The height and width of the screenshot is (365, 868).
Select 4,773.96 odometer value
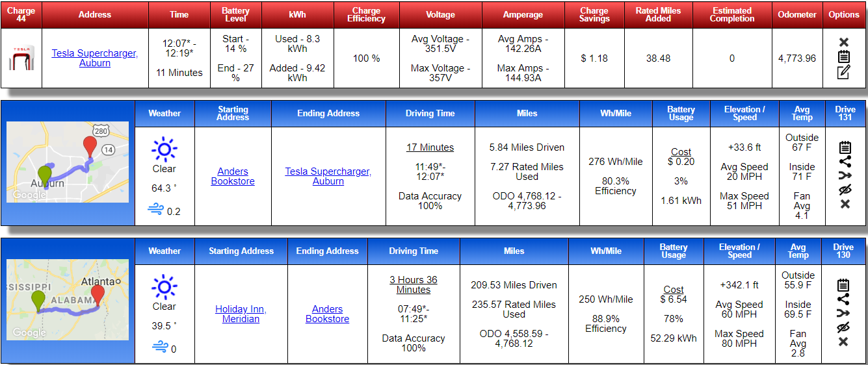pos(797,58)
